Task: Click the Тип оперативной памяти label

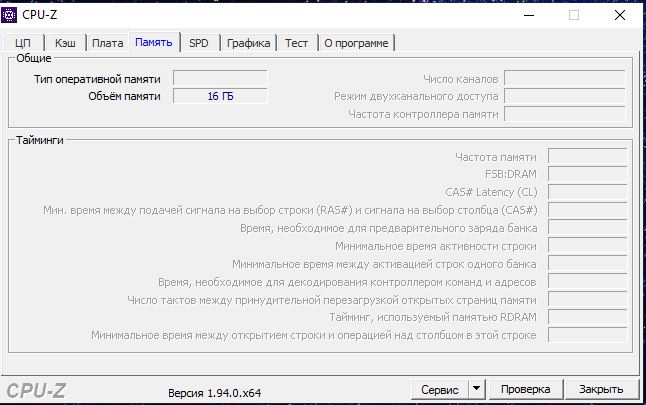Action: (x=97, y=79)
